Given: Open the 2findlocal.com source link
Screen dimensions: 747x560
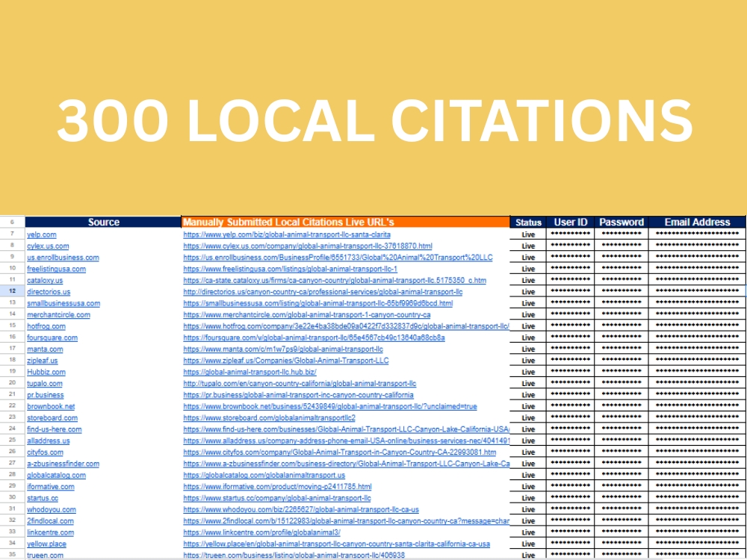Looking at the screenshot, I should (x=51, y=521).
